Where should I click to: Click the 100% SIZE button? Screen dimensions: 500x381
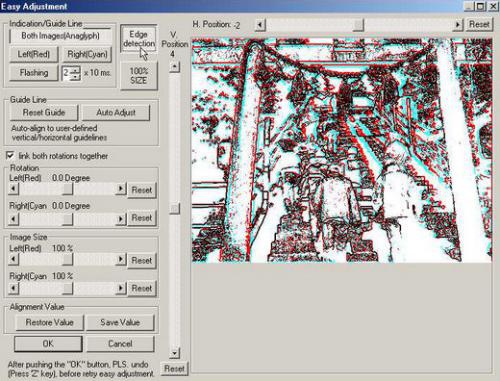point(139,76)
